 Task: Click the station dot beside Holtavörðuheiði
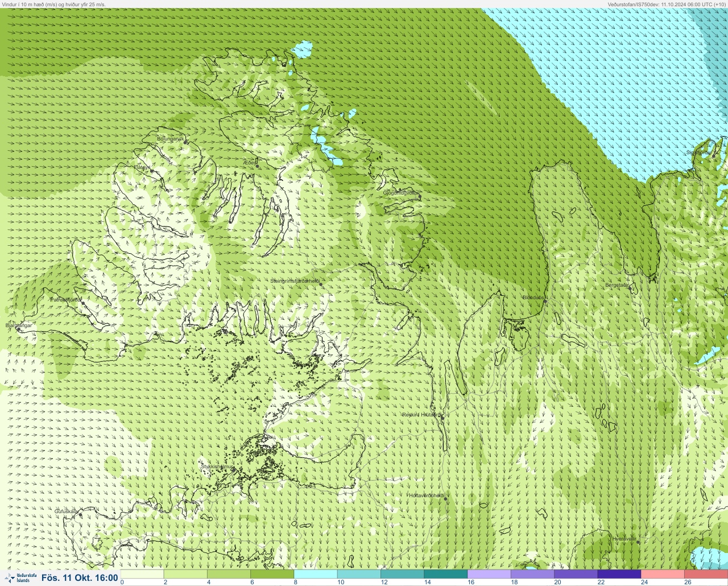click(x=445, y=499)
